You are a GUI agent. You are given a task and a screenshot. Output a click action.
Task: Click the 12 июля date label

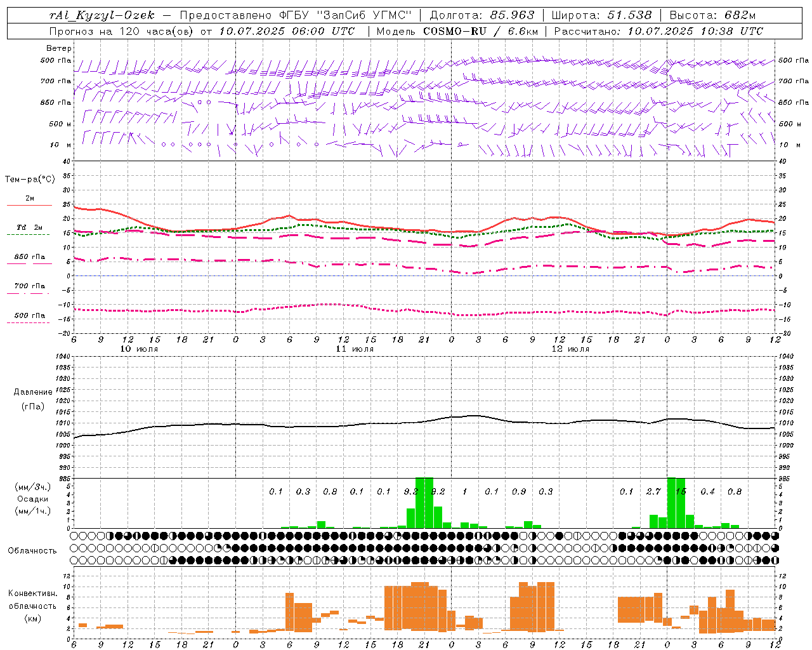[570, 349]
